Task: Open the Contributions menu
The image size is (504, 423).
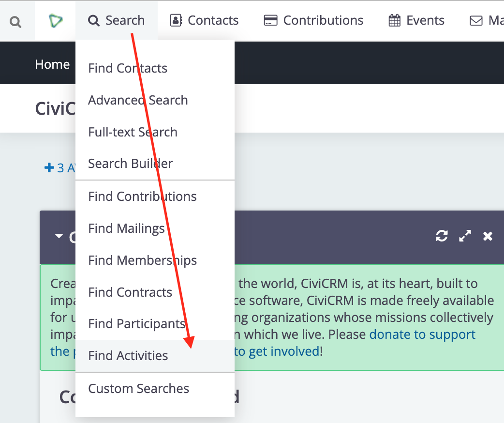Action: [313, 20]
